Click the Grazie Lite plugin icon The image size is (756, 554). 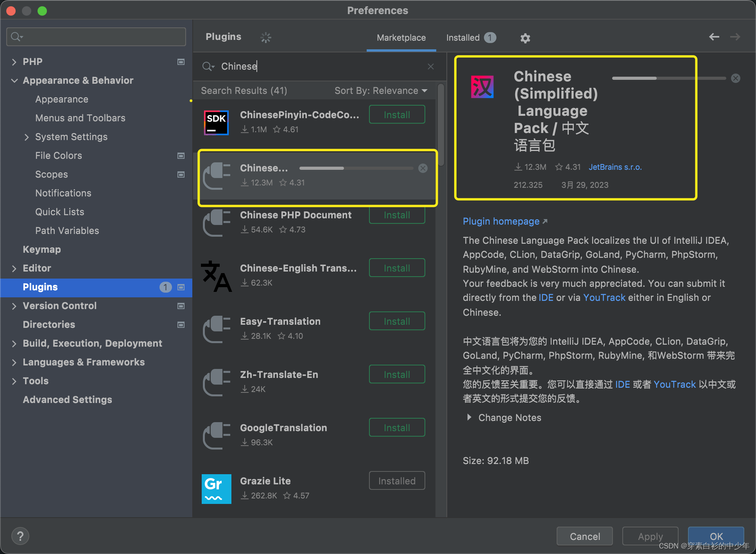coord(216,489)
